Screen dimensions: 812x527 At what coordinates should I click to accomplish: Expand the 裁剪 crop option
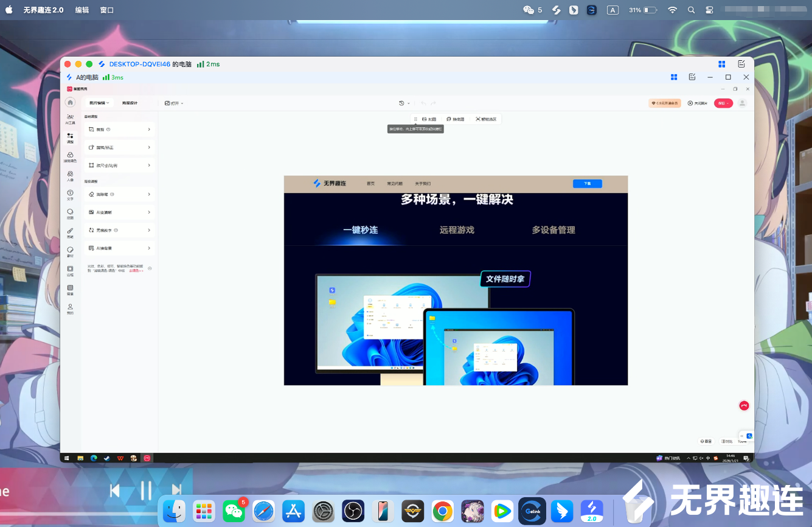(x=119, y=130)
